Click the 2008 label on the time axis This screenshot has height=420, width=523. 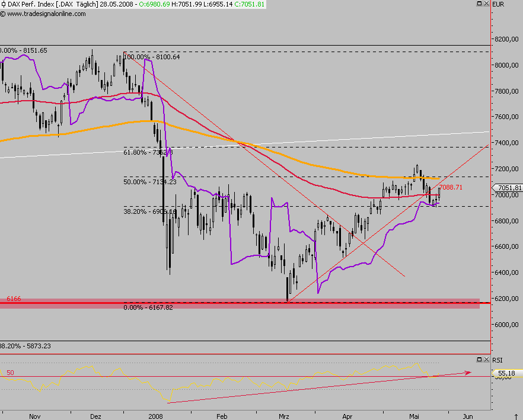pos(155,416)
